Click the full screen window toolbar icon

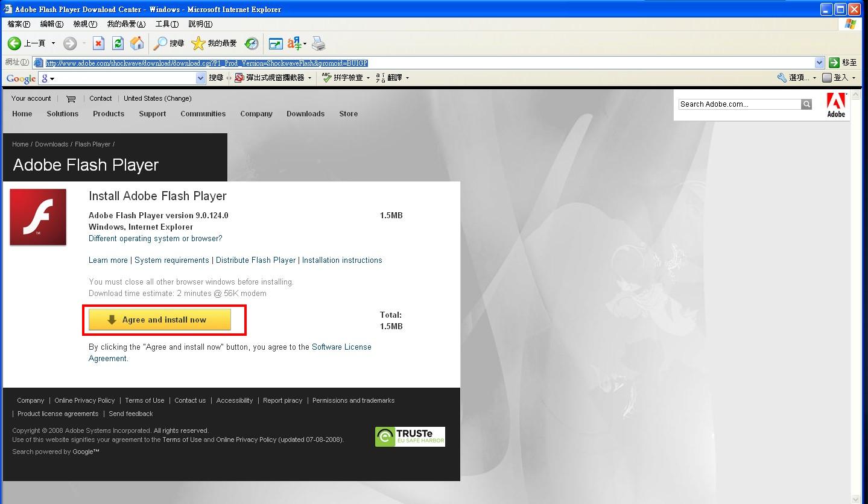276,43
